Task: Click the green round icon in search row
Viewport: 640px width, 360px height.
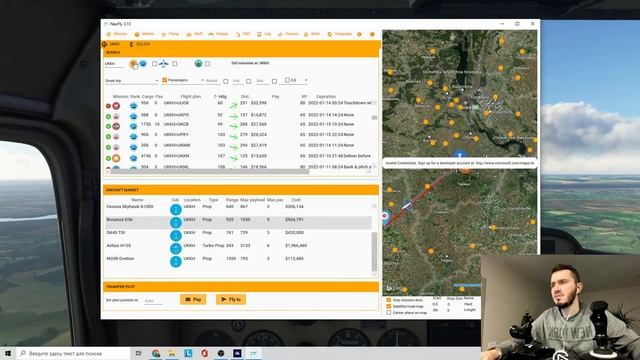Action: tap(198, 63)
